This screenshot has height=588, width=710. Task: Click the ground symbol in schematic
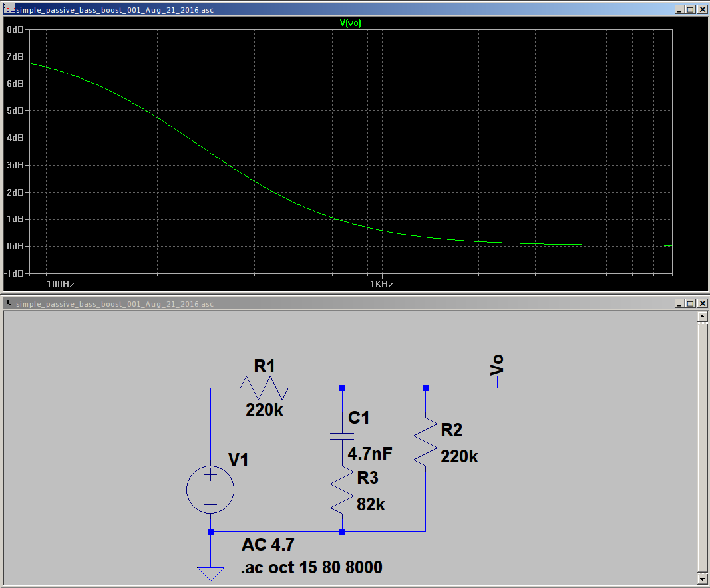point(210,573)
